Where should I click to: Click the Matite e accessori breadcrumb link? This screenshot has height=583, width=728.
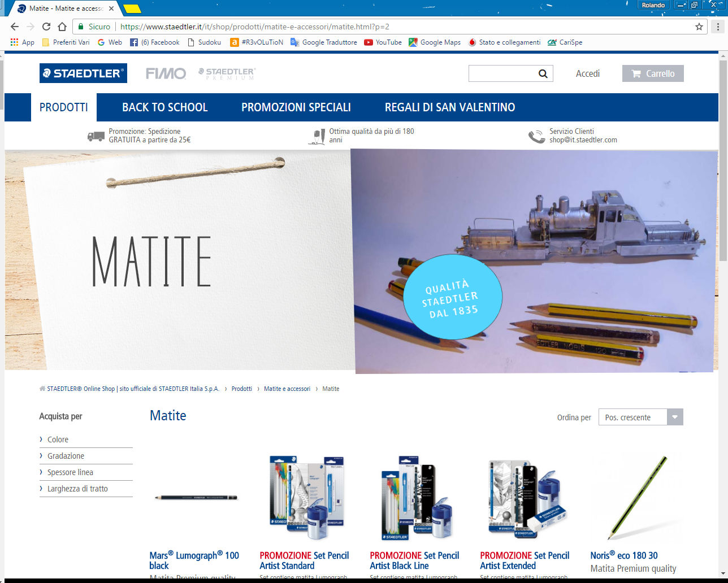(287, 389)
